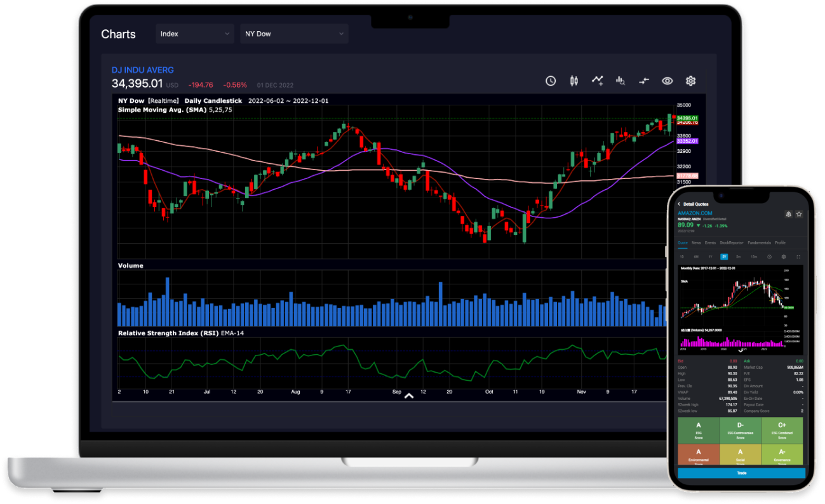Switch to the Events tab on phone
The width and height of the screenshot is (825, 504).
tap(710, 242)
